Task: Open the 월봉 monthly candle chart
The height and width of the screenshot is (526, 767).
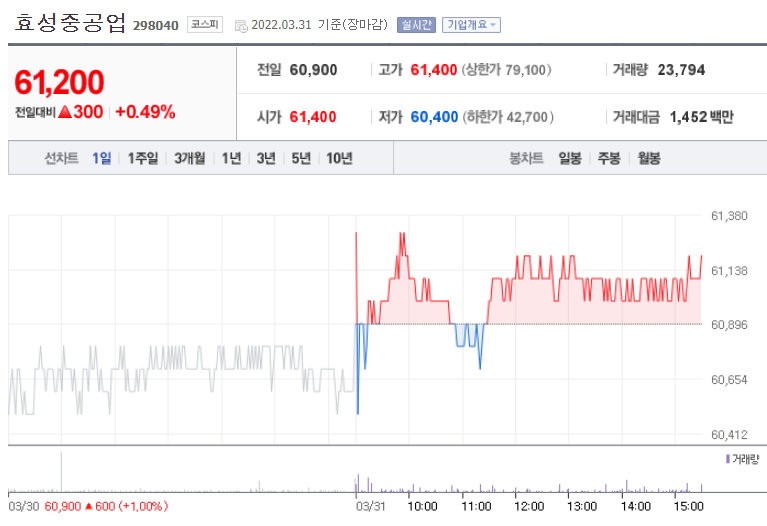Action: (x=649, y=158)
